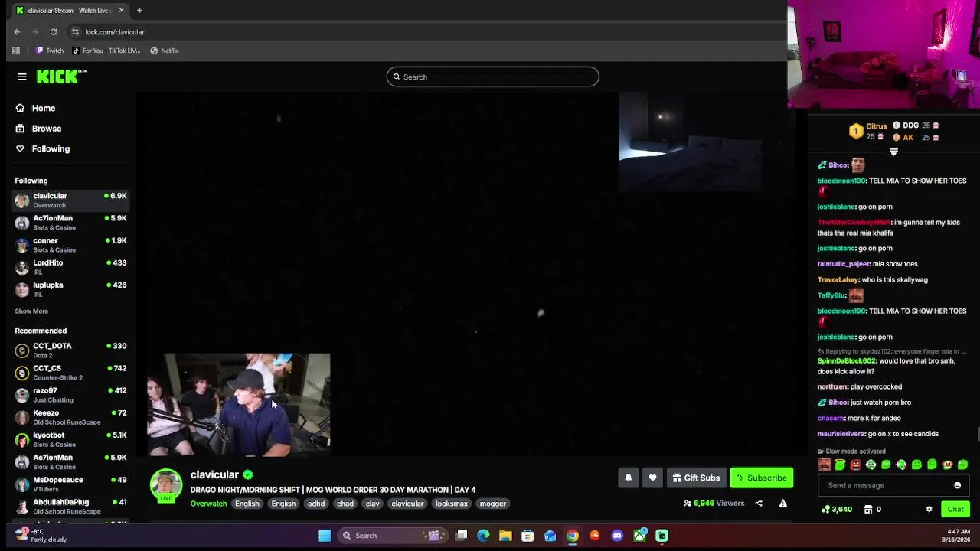980x551 pixels.
Task: Open chat settings gear icon
Action: point(929,509)
